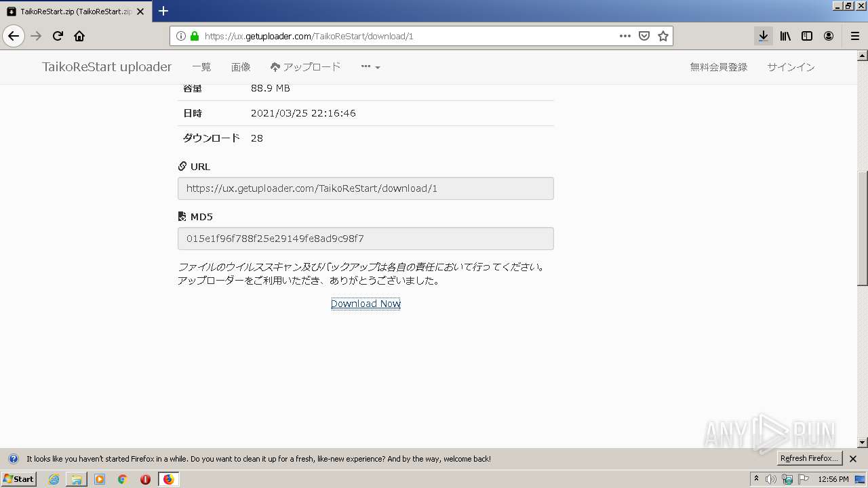868x488 pixels.
Task: Open a new browser tab
Action: click(163, 11)
